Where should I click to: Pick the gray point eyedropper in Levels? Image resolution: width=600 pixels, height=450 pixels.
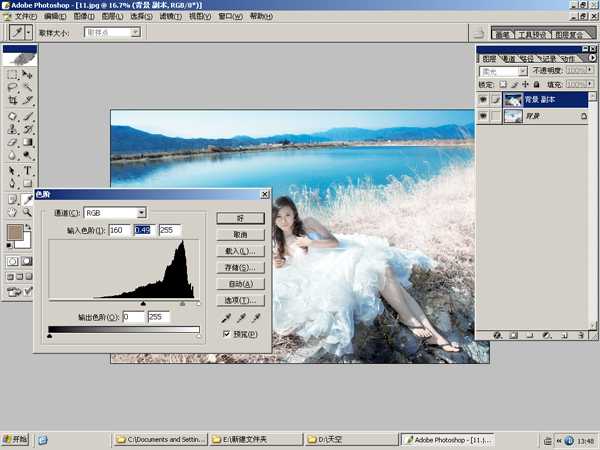coord(239,317)
